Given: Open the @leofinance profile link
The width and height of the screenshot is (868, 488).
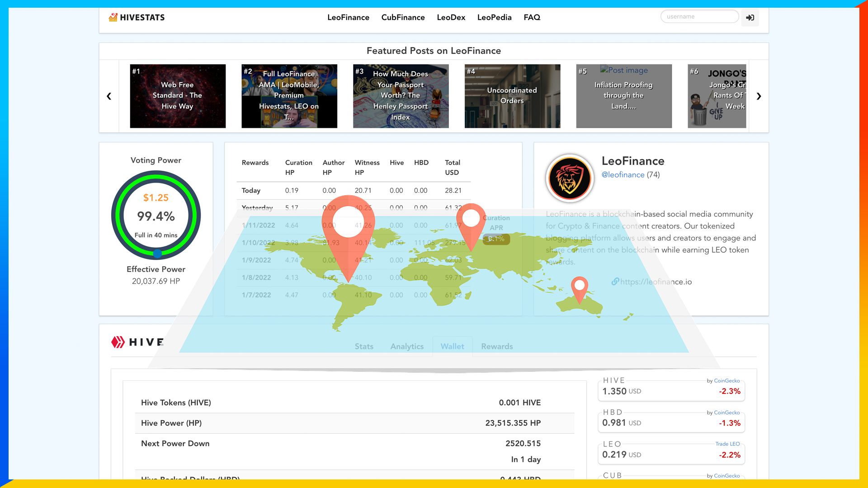Looking at the screenshot, I should (x=623, y=175).
